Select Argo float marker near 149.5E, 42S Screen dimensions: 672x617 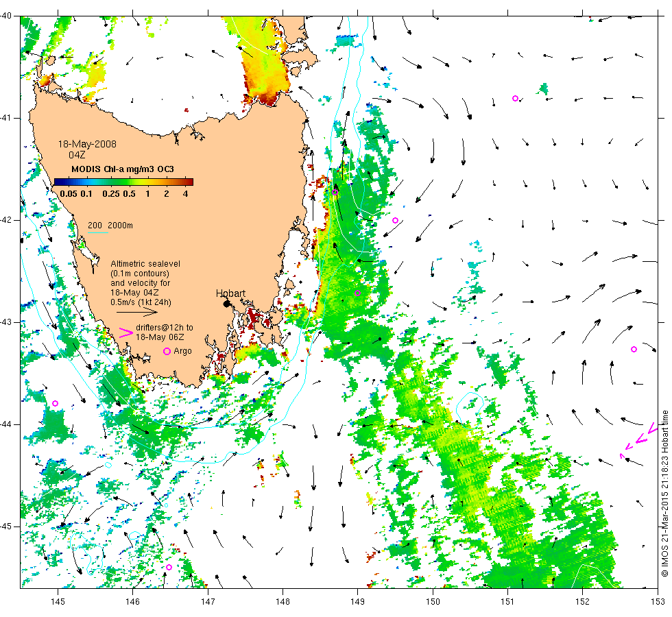click(x=395, y=221)
